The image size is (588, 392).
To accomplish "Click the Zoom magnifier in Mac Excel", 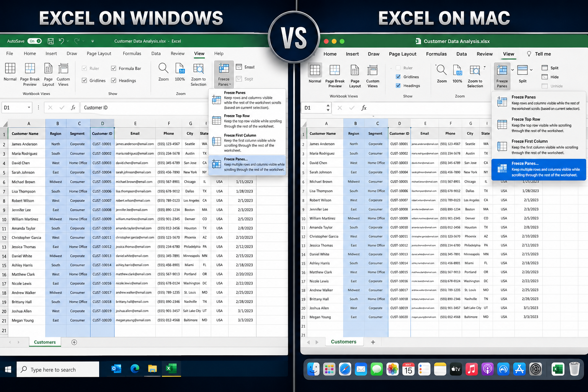I will (x=442, y=73).
